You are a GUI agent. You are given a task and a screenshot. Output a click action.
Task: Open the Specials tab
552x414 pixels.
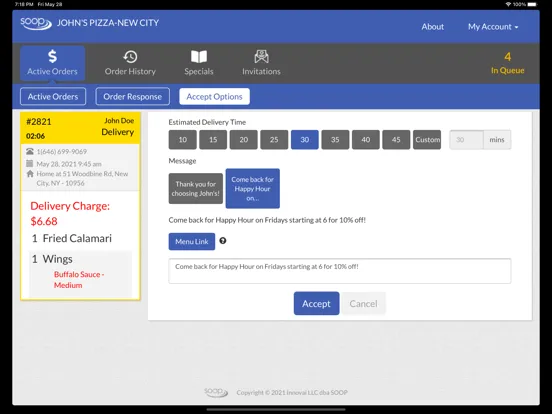(x=199, y=63)
